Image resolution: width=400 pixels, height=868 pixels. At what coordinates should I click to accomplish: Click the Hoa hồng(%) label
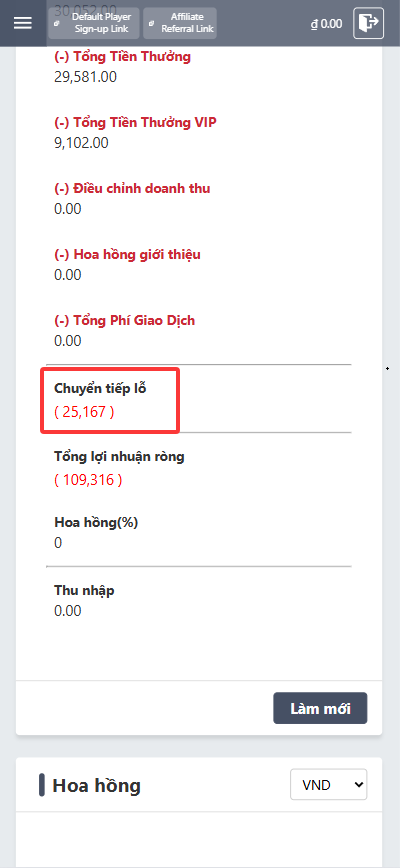click(x=96, y=523)
